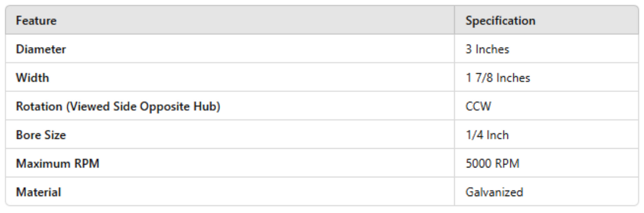644x213 pixels.
Task: Select the '5000 RPM' value
Action: (x=492, y=164)
